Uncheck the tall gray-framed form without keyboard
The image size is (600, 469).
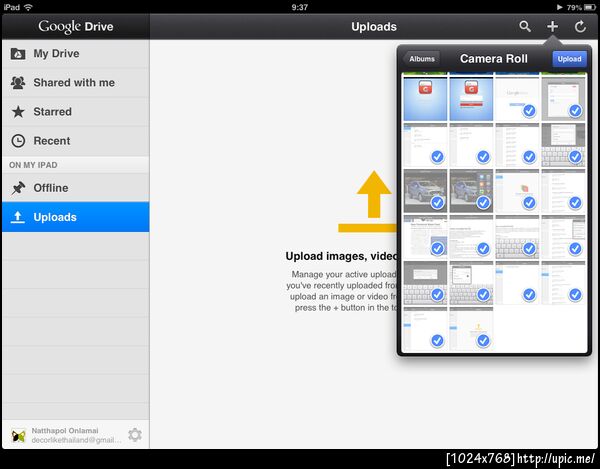tap(563, 99)
